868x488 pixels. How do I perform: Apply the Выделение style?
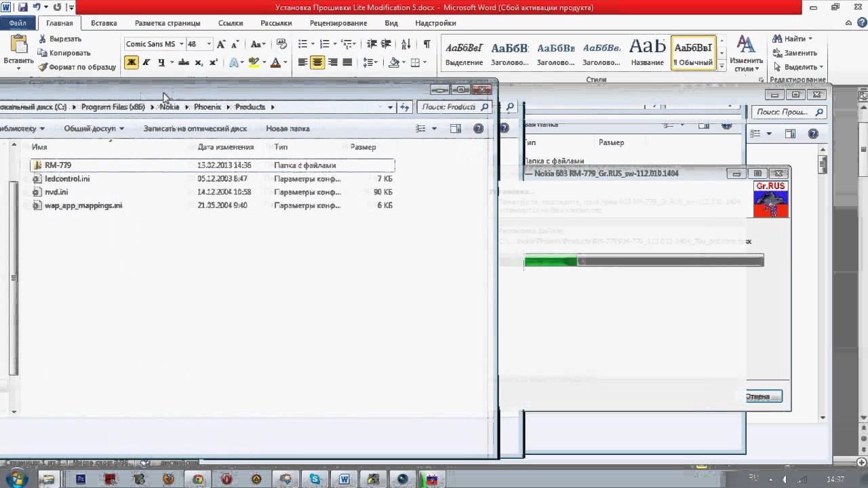pos(464,53)
